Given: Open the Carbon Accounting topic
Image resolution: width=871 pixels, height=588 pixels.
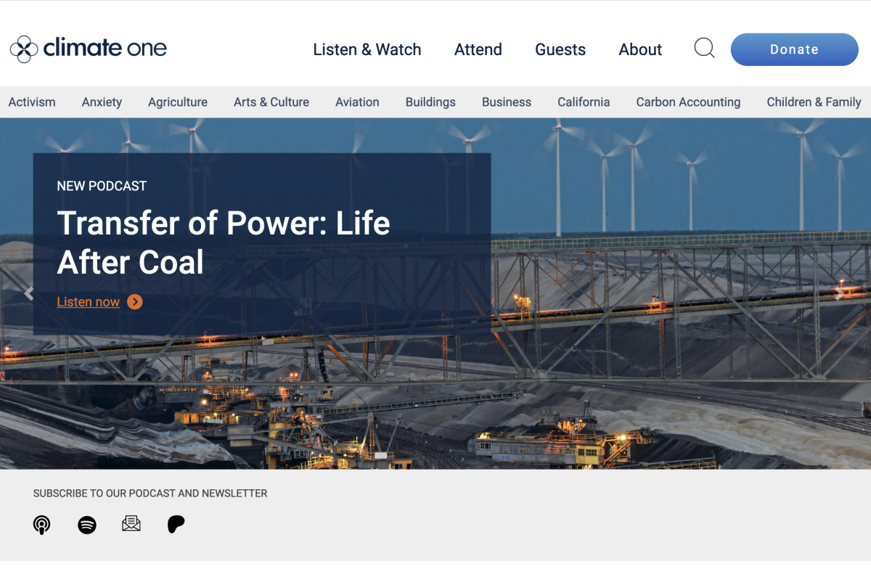Looking at the screenshot, I should pos(688,102).
